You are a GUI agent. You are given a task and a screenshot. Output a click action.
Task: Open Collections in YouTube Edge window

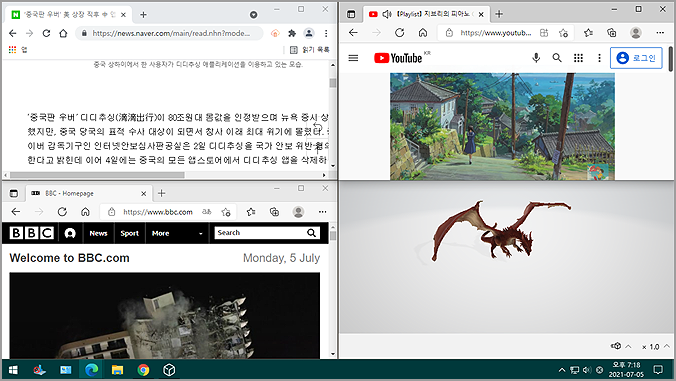click(611, 33)
